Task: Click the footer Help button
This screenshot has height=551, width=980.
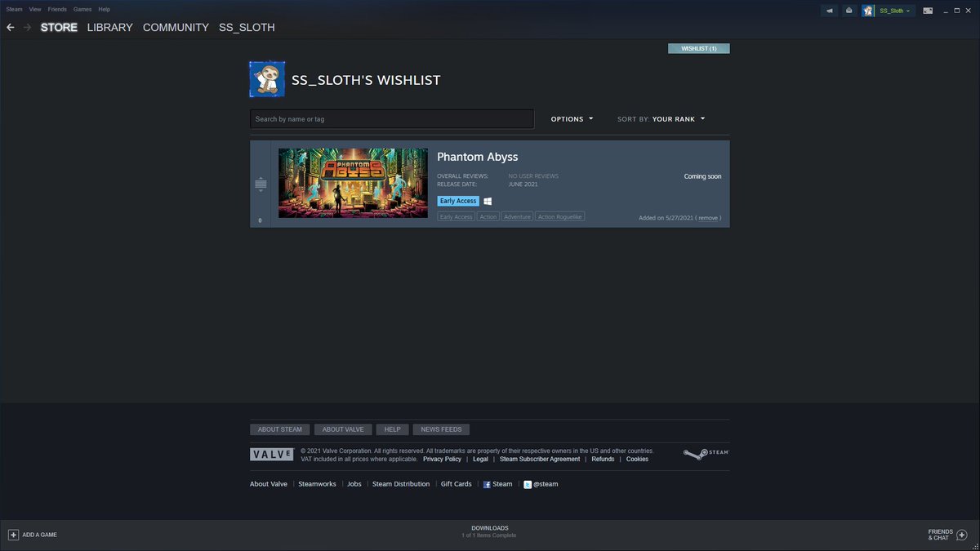Action: (x=392, y=429)
